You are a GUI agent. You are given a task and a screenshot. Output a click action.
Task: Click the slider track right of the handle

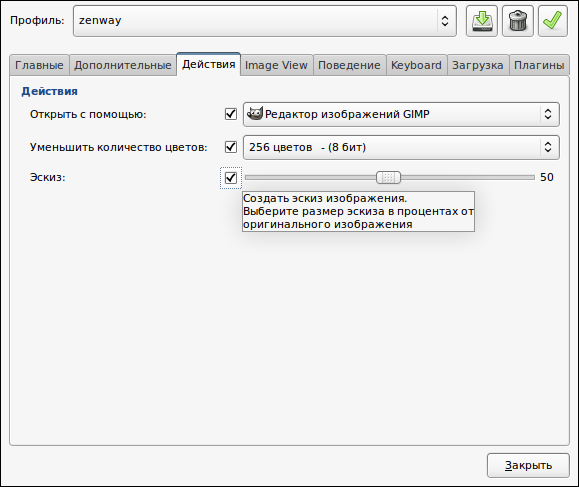pos(467,178)
